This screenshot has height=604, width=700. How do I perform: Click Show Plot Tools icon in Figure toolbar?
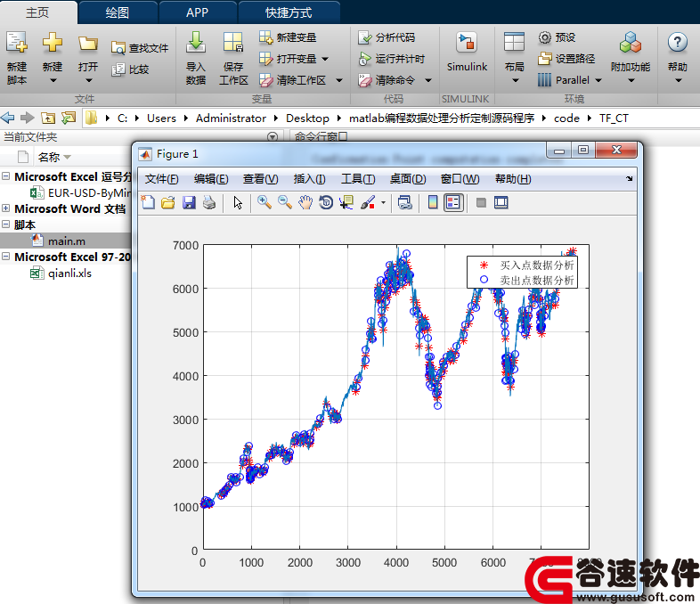tap(501, 203)
